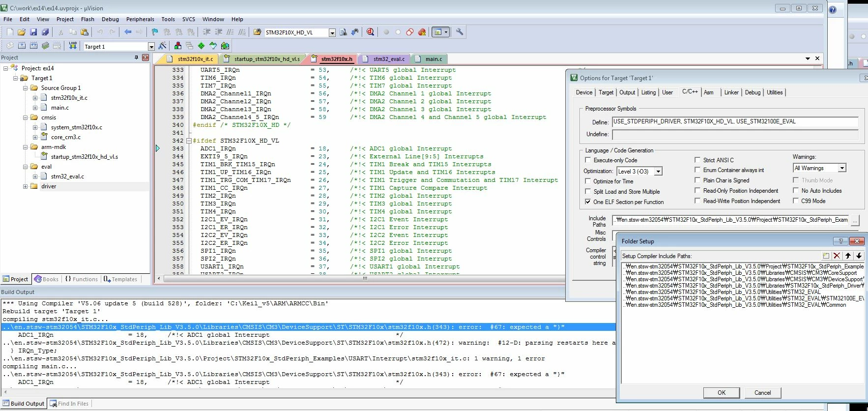Open the Linker tab in Options dialog

tap(731, 92)
